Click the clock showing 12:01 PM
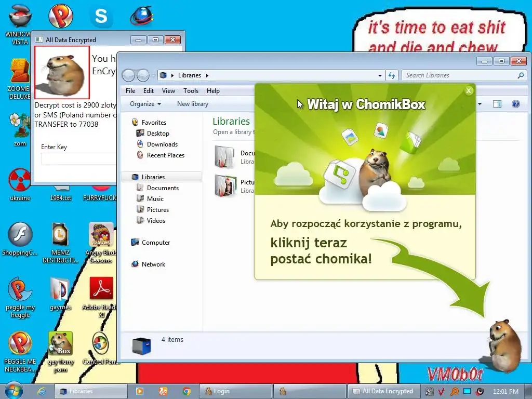Viewport: 532px width, 399px height. click(x=506, y=391)
